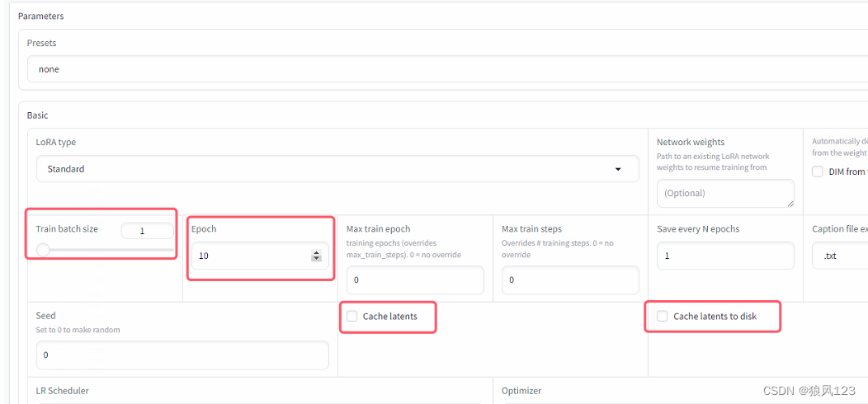The image size is (868, 404).
Task: Click the Optimizer label
Action: click(x=521, y=390)
